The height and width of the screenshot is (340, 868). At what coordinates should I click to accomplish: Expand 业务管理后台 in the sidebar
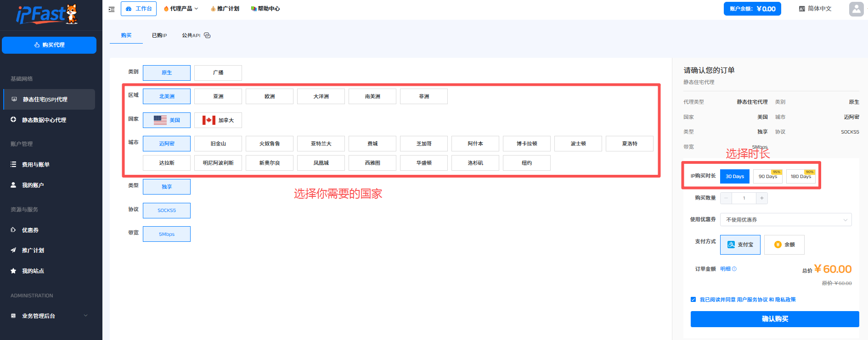pyautogui.click(x=49, y=316)
